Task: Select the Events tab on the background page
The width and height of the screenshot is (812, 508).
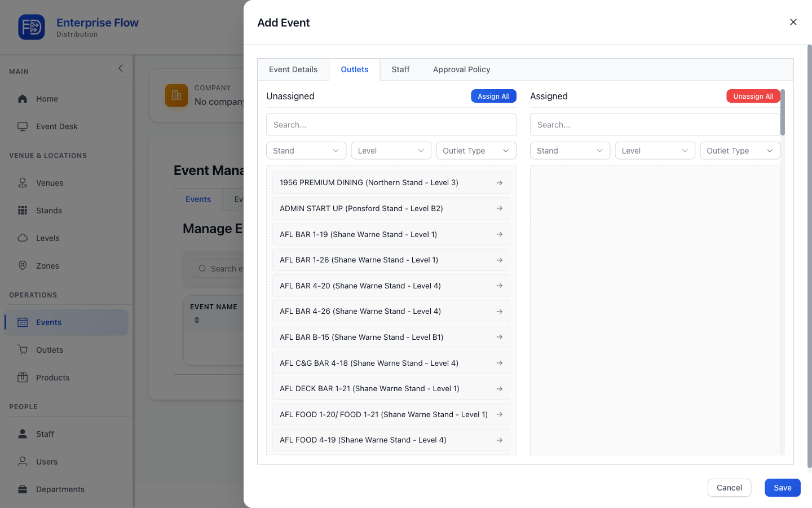Action: point(198,199)
